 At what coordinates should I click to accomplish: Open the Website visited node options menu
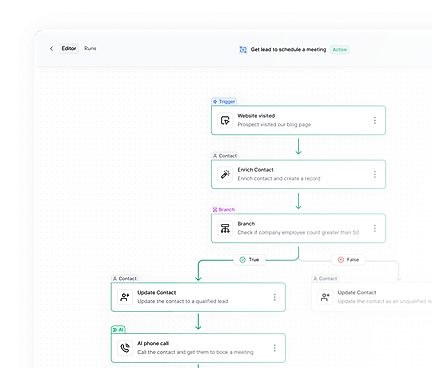375,120
